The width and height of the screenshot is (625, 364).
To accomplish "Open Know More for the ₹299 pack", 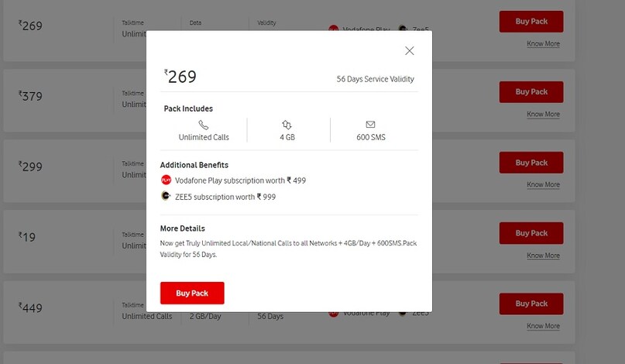I will click(543, 185).
